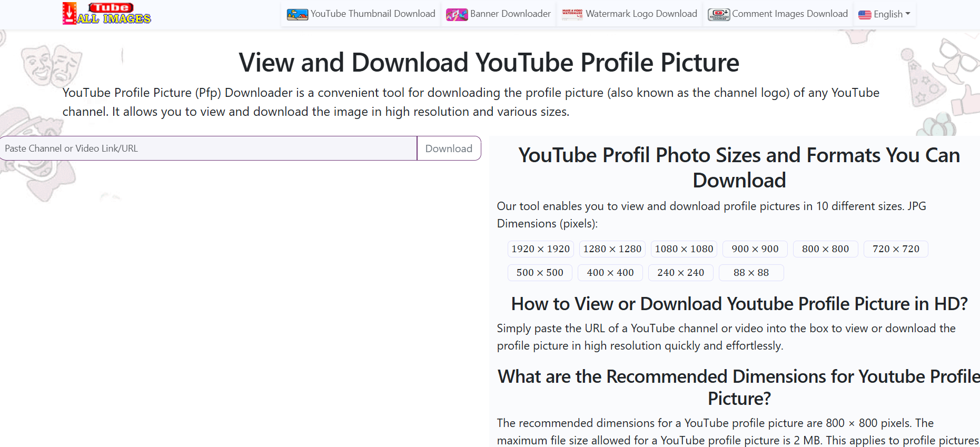Select the 1280 × 1280 size badge
Viewport: 980px width, 447px height.
612,249
